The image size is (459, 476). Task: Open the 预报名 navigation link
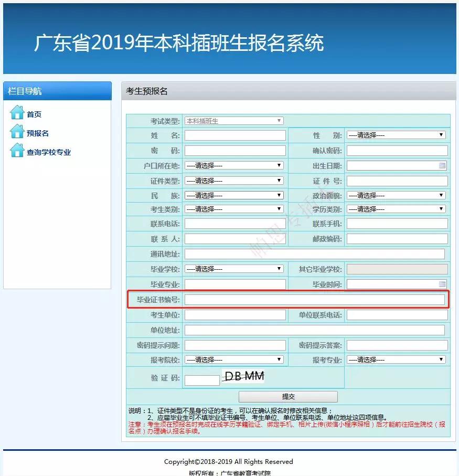point(38,133)
